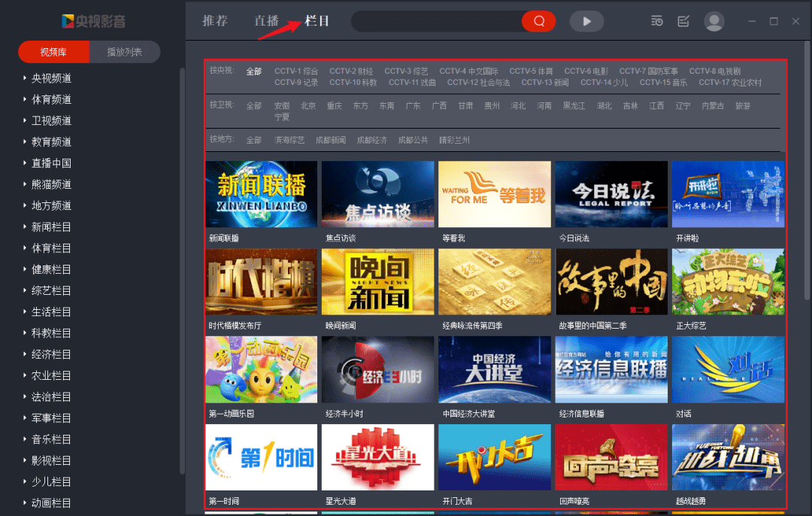Filter by CCTV-1 综合
This screenshot has height=516, width=812.
click(296, 71)
